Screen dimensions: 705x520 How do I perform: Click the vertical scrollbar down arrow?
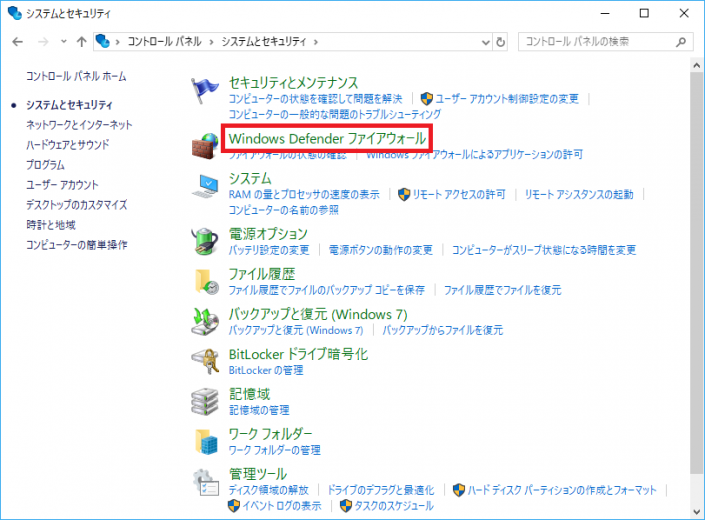tap(697, 512)
